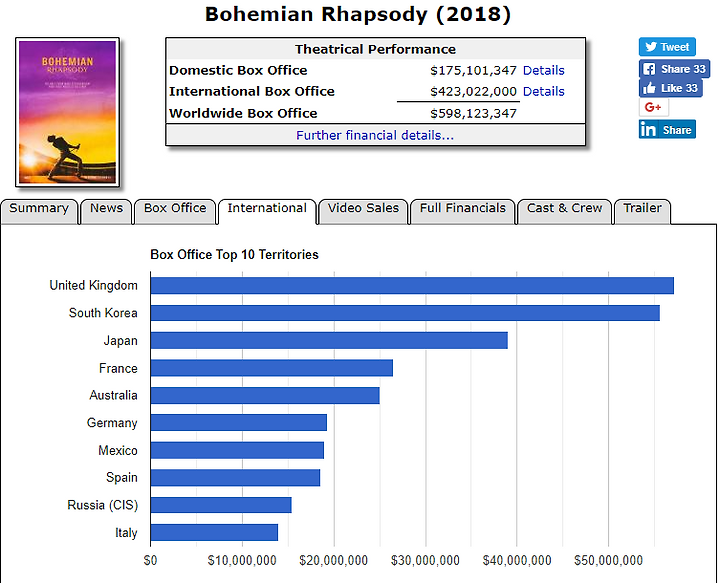Switch to the News tab
Viewport: 720px width, 583px height.
coord(106,209)
